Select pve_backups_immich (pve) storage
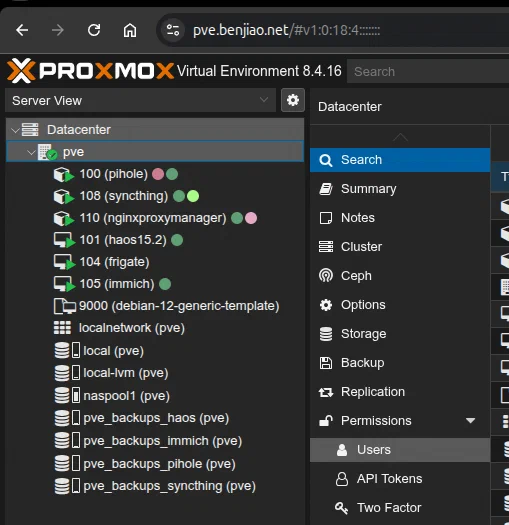This screenshot has height=525, width=509. 162,441
